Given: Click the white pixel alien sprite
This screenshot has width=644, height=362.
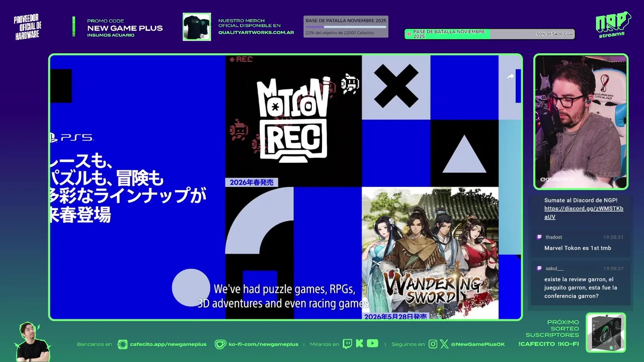Looking at the screenshot, I should point(350,84).
